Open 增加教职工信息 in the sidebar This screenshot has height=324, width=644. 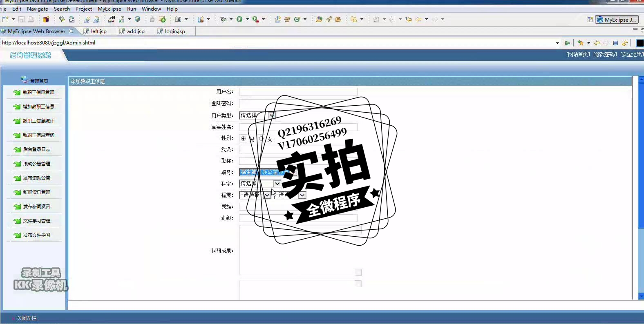click(38, 107)
